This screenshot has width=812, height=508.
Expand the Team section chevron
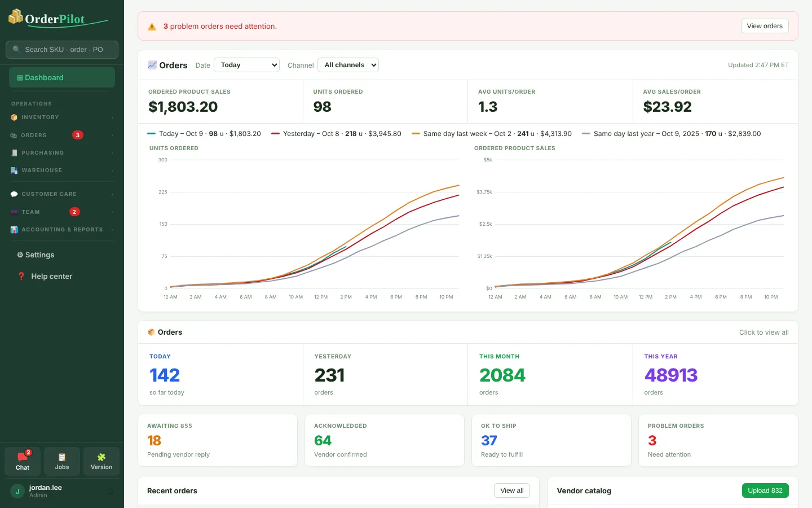point(112,212)
